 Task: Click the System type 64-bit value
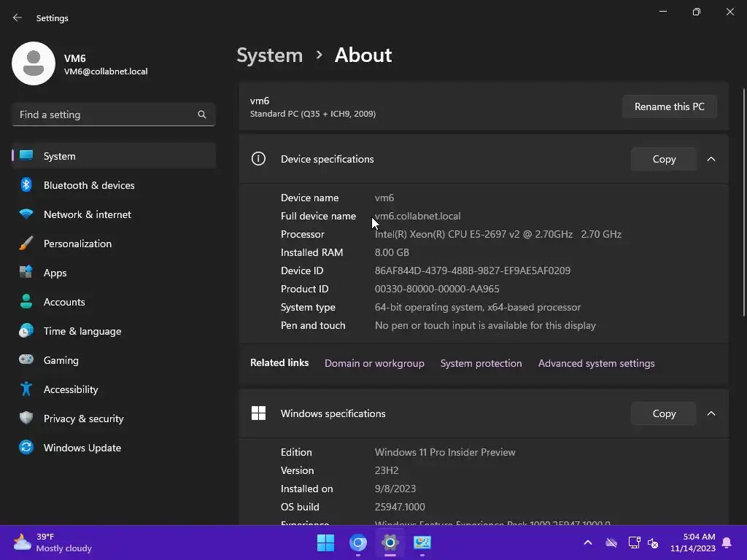pyautogui.click(x=477, y=307)
